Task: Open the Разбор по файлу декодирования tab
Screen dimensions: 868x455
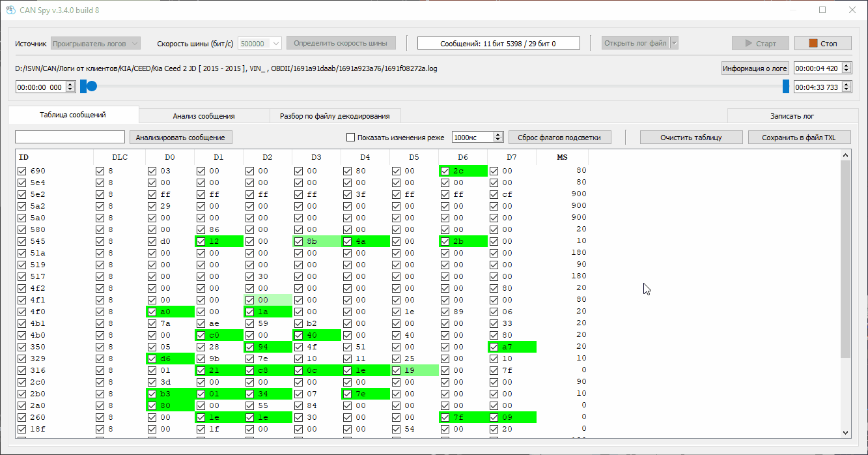Action: coord(335,116)
